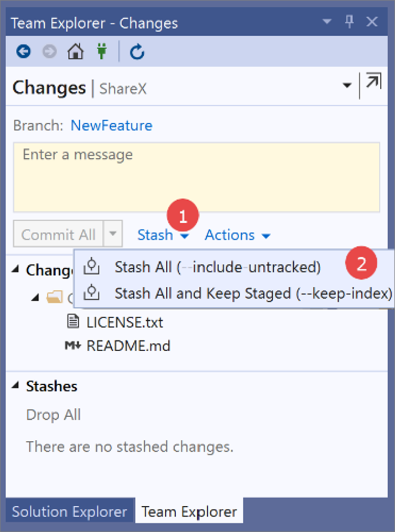This screenshot has width=395, height=532.
Task: Click the LICENSE.txt file icon
Action: [x=73, y=322]
